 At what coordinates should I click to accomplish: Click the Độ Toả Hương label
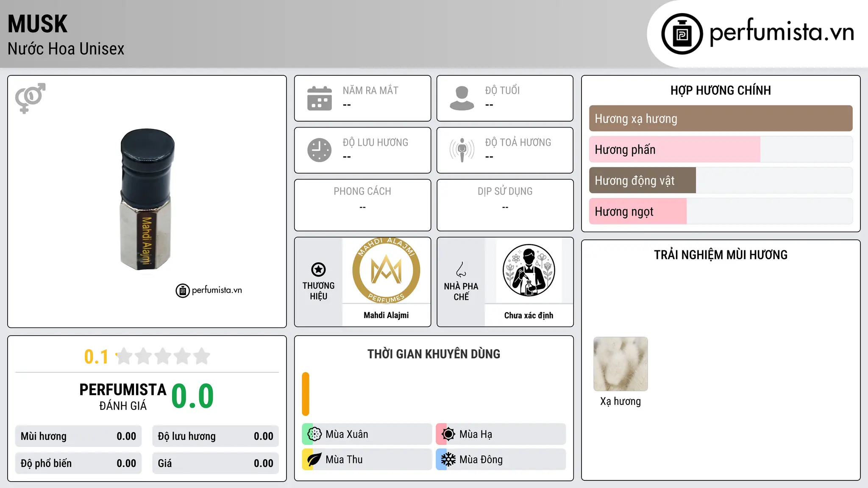tap(518, 142)
